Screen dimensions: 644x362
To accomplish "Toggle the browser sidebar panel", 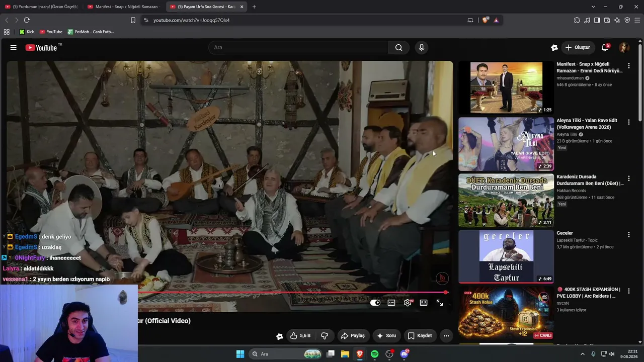I will pos(597,20).
